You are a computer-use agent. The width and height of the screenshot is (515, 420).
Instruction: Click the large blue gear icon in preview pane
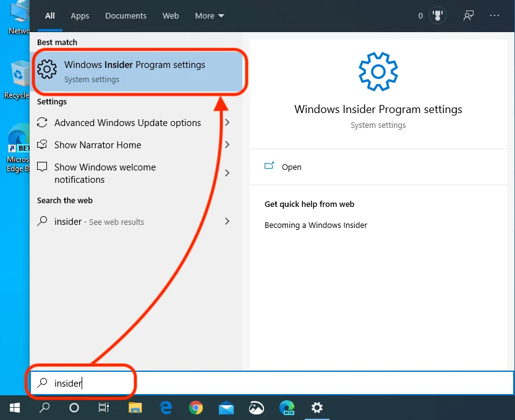point(378,72)
